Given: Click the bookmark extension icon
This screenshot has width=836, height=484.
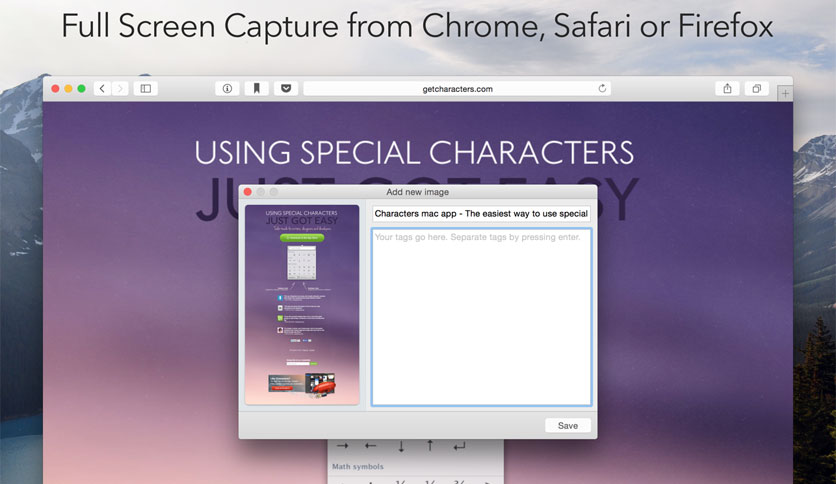Looking at the screenshot, I should tap(256, 88).
